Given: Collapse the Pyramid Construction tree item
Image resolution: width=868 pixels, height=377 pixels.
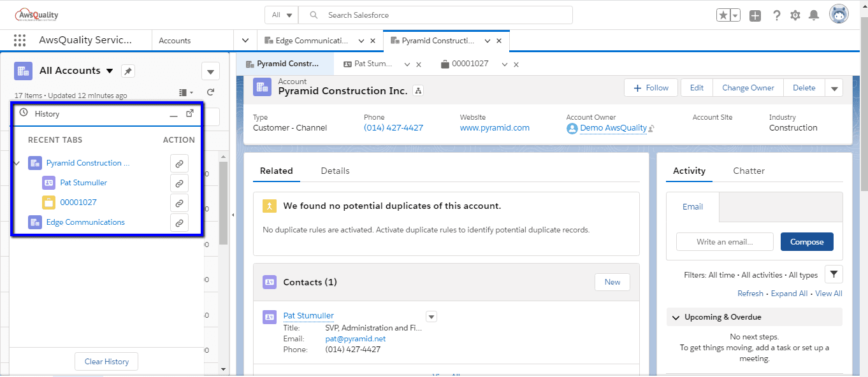Looking at the screenshot, I should (x=17, y=164).
